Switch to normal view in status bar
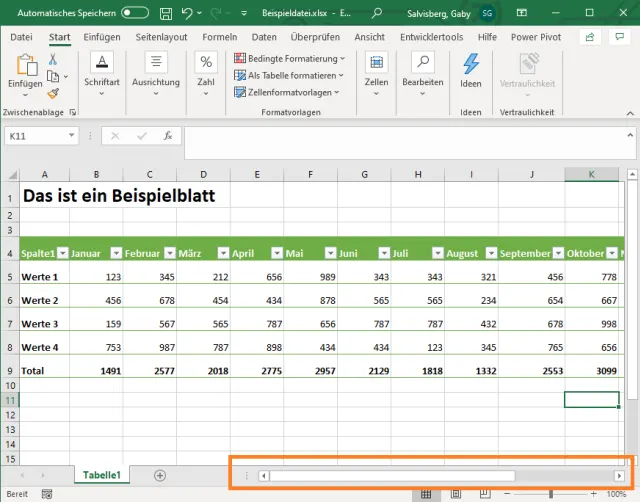The image size is (640, 502). click(x=426, y=494)
